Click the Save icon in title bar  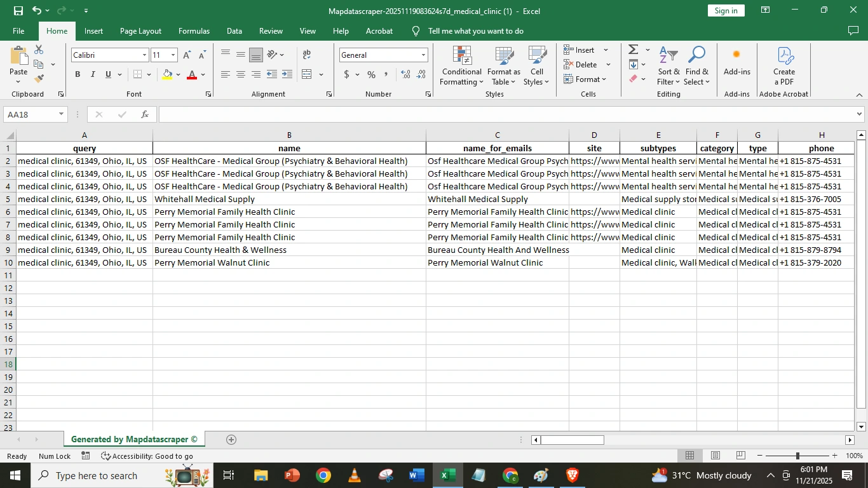[18, 11]
